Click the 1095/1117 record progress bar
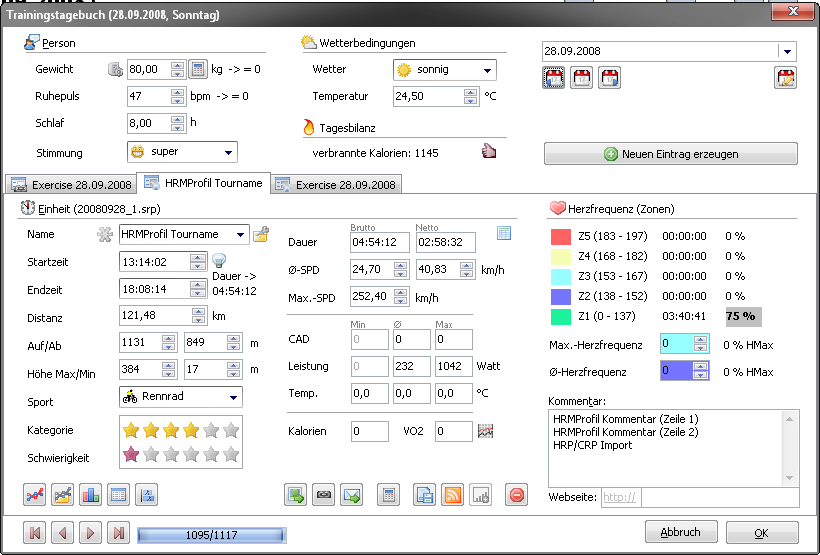The width and height of the screenshot is (820, 555). tap(211, 535)
